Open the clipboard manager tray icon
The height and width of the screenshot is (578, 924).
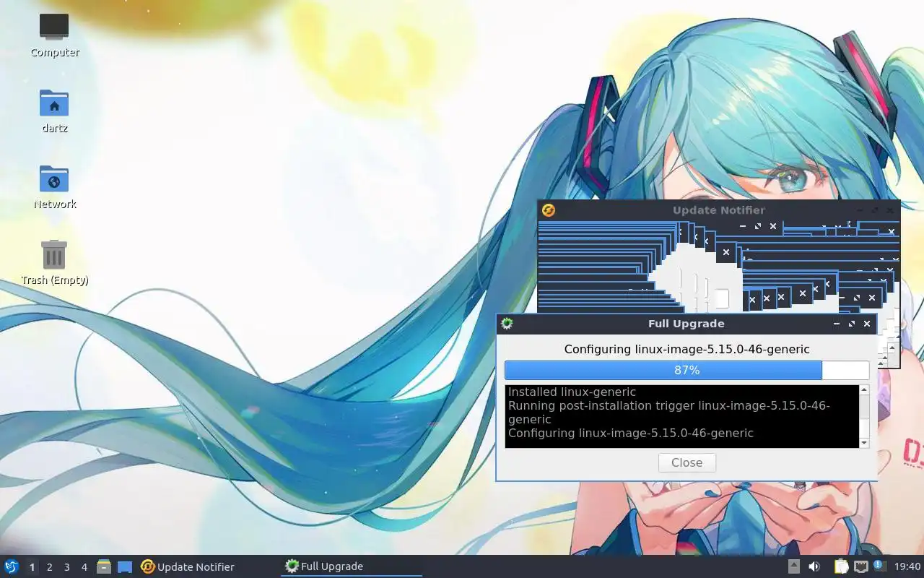[x=841, y=566]
